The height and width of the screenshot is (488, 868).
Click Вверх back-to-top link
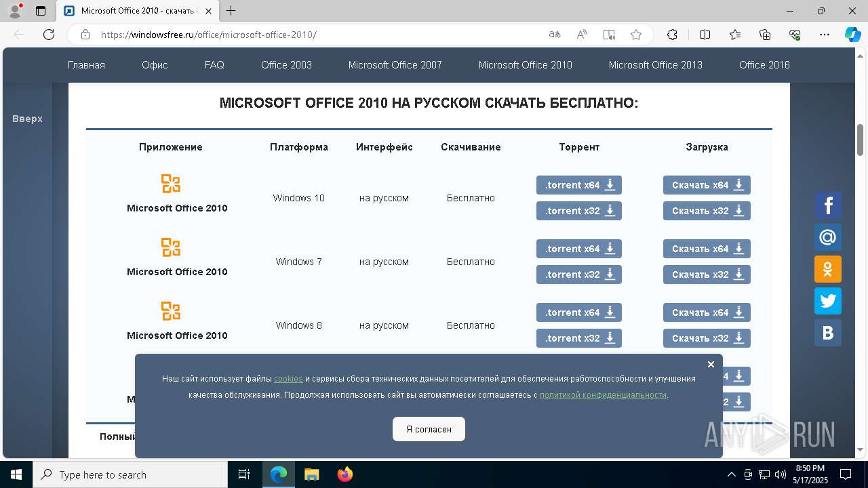pyautogui.click(x=27, y=119)
